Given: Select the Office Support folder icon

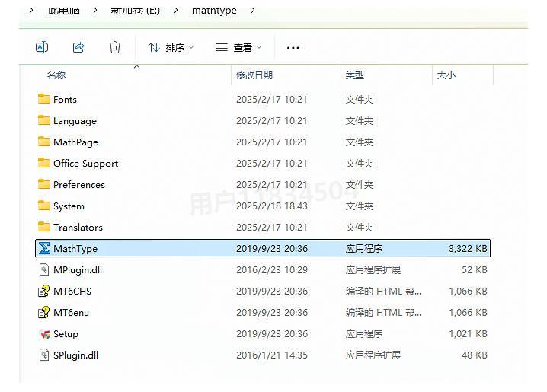Looking at the screenshot, I should (x=44, y=163).
